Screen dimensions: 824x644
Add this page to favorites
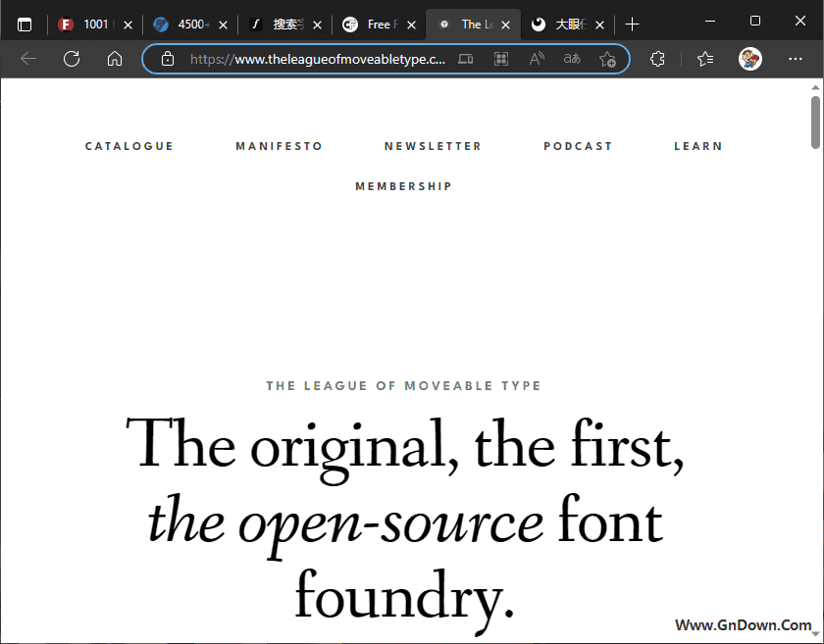[607, 59]
